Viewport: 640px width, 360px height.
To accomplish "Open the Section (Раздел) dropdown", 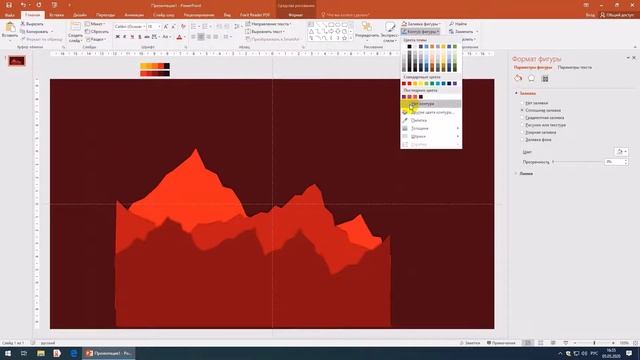I will pyautogui.click(x=96, y=39).
